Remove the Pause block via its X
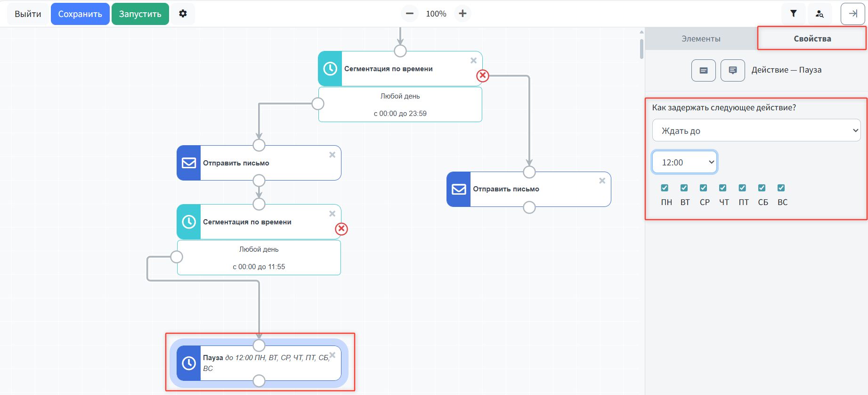Image resolution: width=868 pixels, height=395 pixels. pyautogui.click(x=332, y=355)
